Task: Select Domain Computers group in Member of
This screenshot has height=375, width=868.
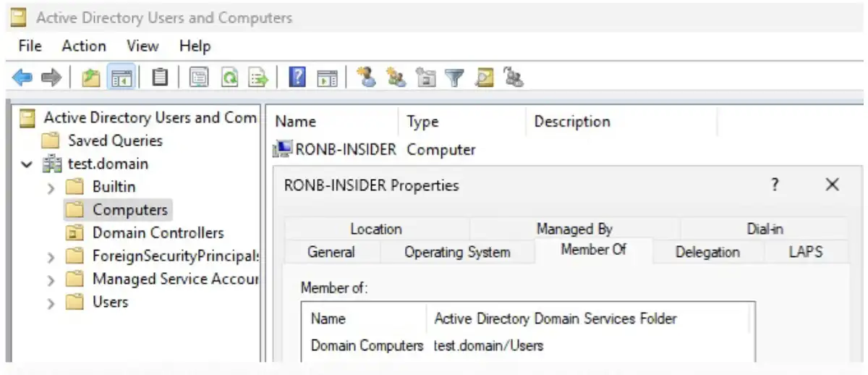Action: [367, 346]
